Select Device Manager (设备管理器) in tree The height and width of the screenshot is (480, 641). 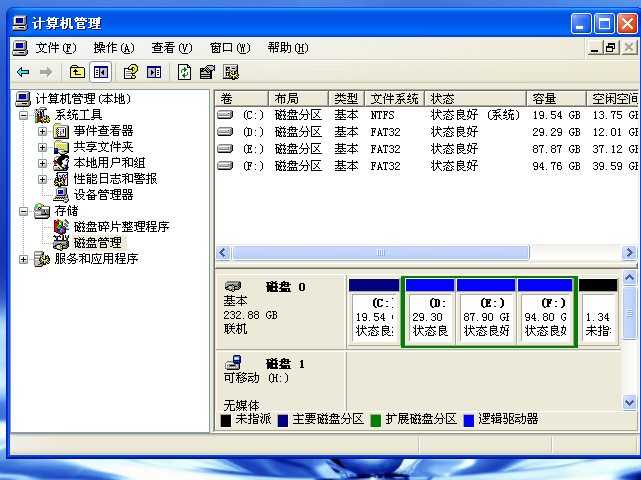(103, 195)
